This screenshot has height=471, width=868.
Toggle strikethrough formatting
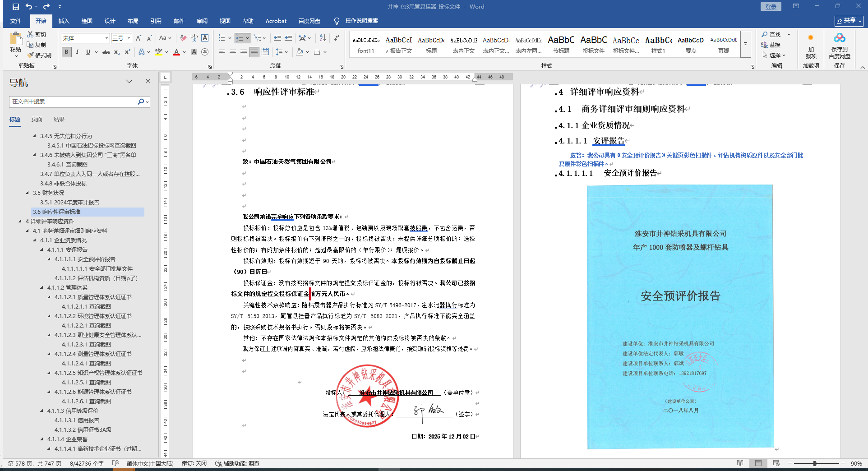pos(106,52)
